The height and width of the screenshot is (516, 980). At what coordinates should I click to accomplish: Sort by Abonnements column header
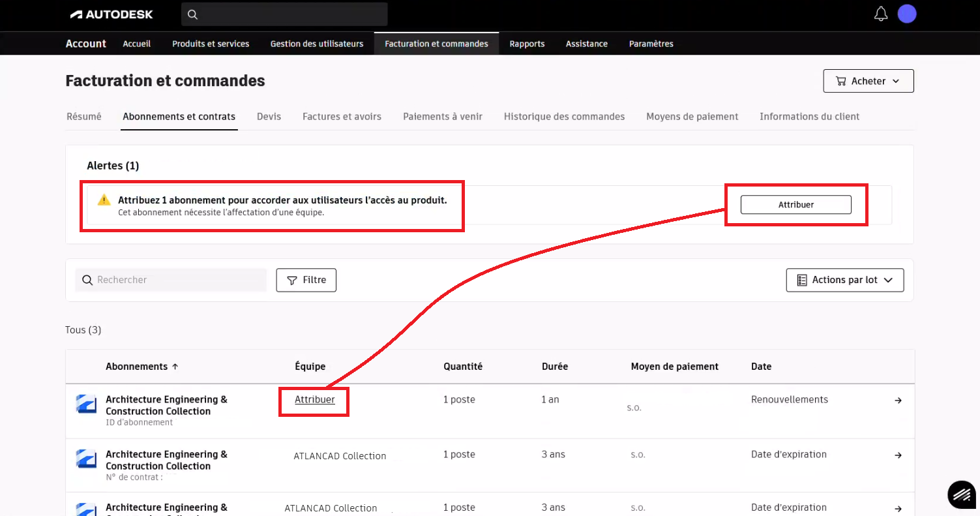pos(141,367)
